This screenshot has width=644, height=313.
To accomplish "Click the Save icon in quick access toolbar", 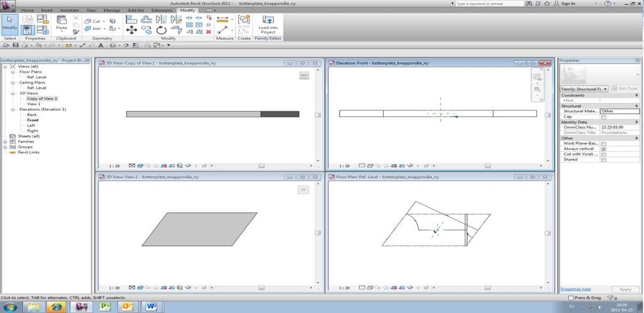I will point(16,45).
